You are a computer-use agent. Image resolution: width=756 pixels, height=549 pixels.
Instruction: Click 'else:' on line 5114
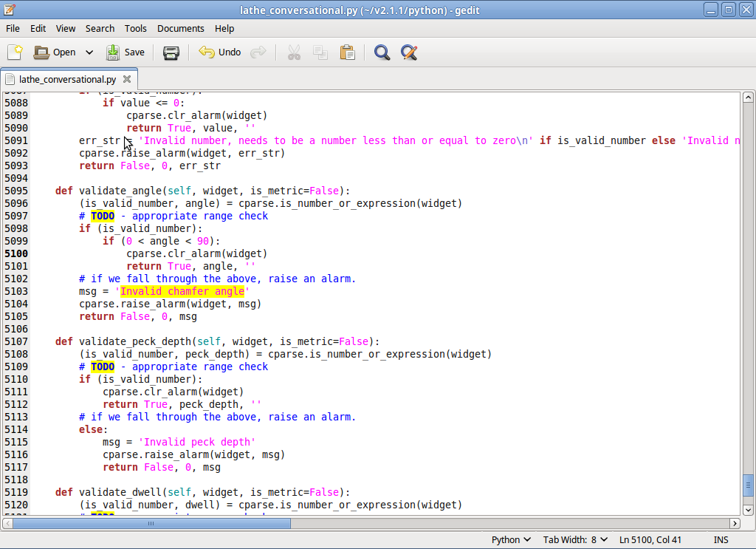tap(94, 430)
